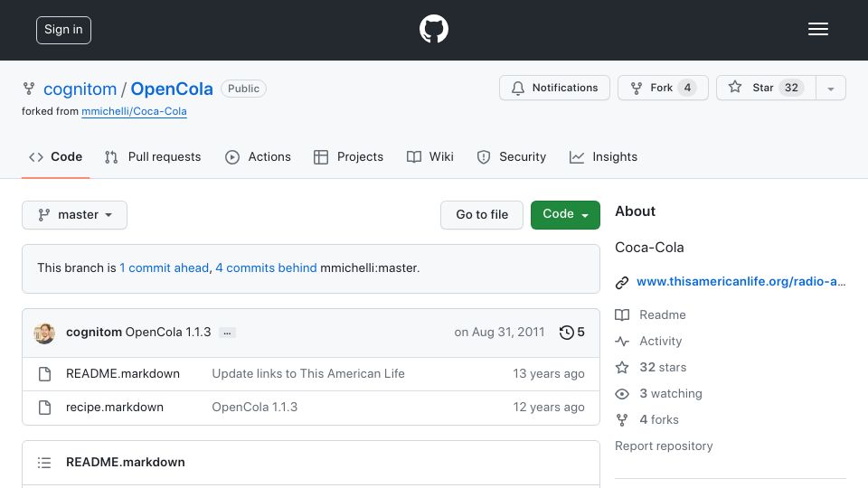Open the hamburger navigation menu
The width and height of the screenshot is (868, 488).
coord(817,29)
